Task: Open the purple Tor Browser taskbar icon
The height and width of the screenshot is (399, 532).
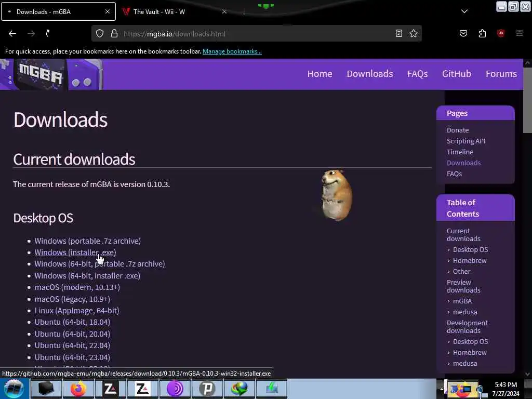Action: pyautogui.click(x=175, y=389)
